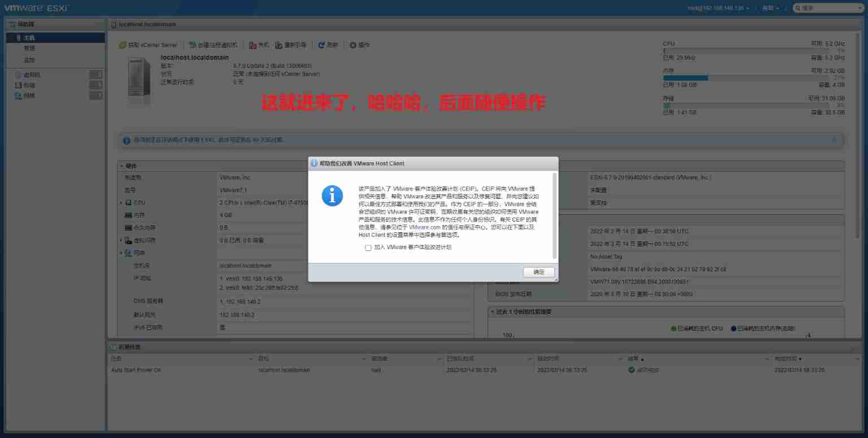
Task: Click the vmk0: 192.168.146.136 IP address entry
Action: click(251, 279)
